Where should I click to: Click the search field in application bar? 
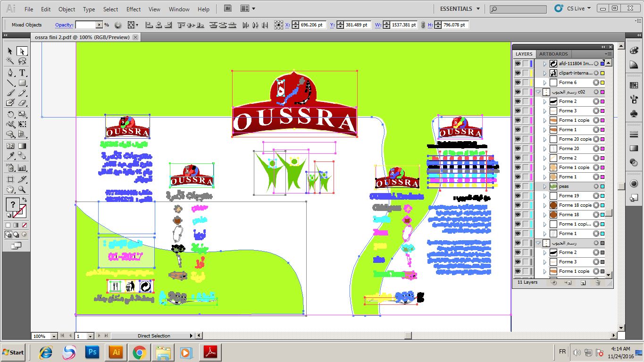coord(519,9)
